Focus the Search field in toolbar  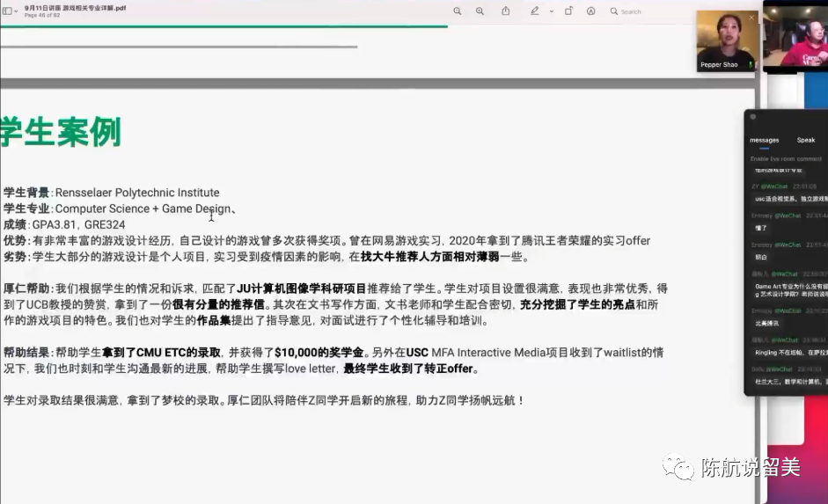(x=642, y=11)
